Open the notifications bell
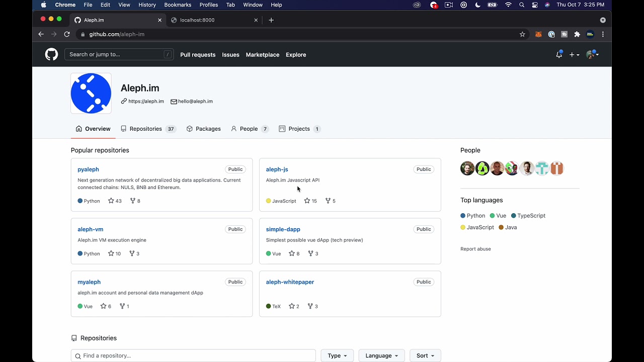644x362 pixels. [559, 54]
